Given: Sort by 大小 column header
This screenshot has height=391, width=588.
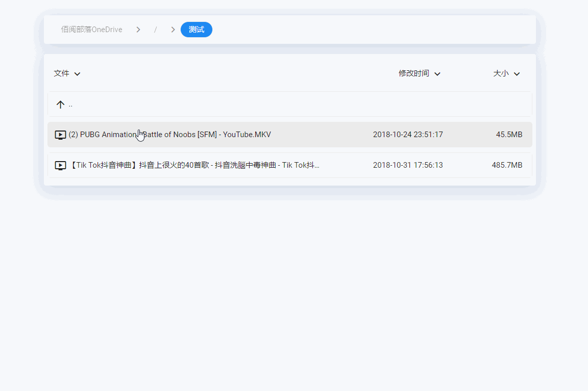Looking at the screenshot, I should point(507,73).
